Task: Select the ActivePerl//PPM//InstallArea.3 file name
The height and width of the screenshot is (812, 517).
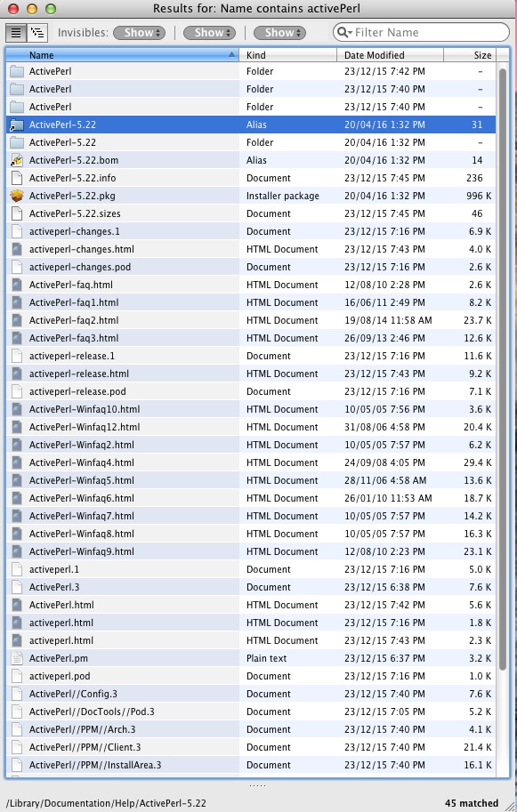Action: tap(95, 765)
